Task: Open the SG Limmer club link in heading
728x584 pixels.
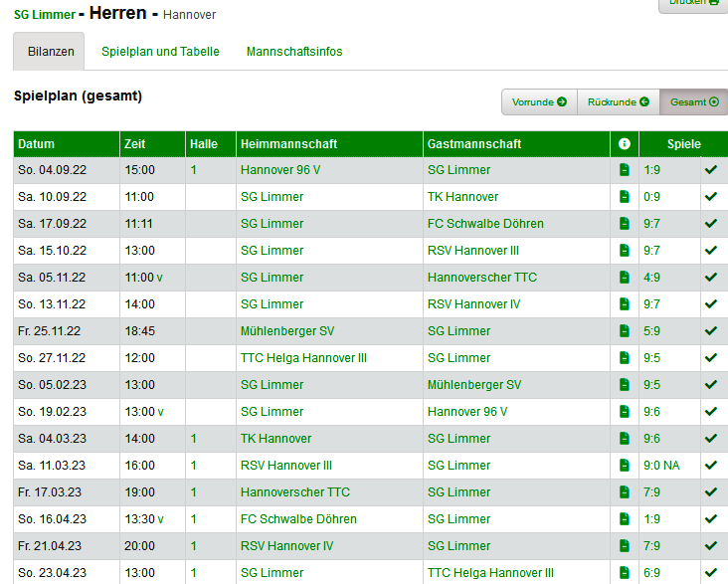Action: click(x=44, y=15)
